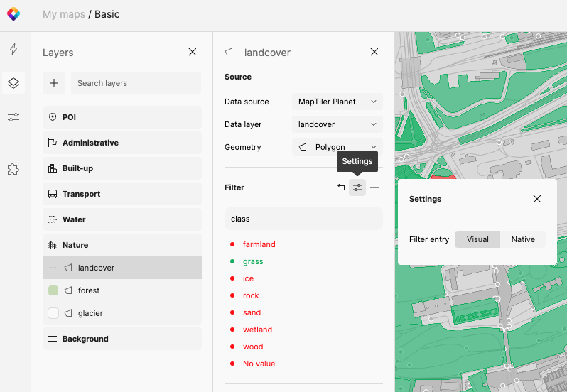Image resolution: width=567 pixels, height=392 pixels.
Task: Go to My maps breadcrumb
Action: (63, 14)
